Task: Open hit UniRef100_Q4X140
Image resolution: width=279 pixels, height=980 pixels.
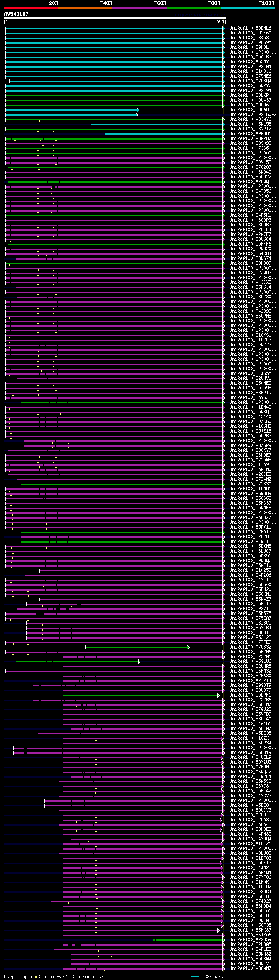Action: pyautogui.click(x=250, y=417)
